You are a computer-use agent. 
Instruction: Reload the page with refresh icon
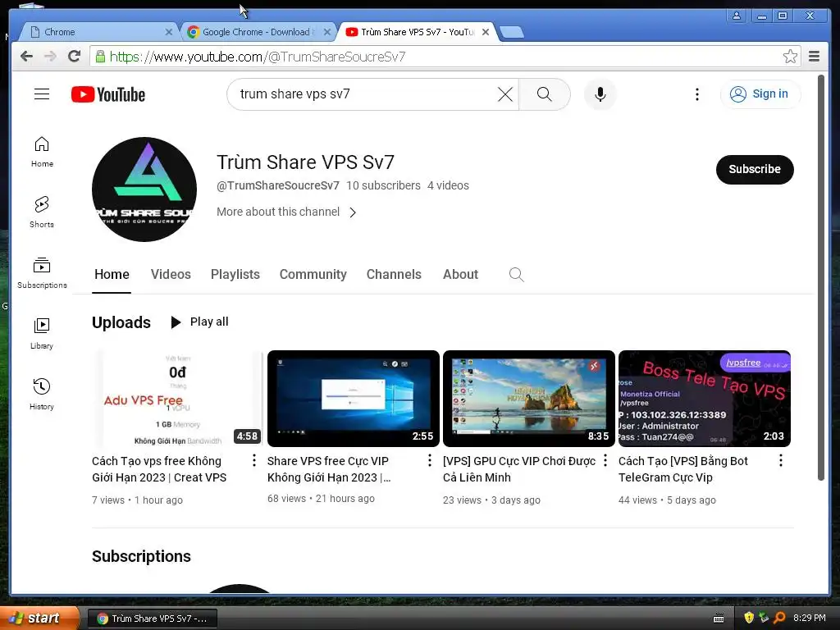tap(75, 57)
